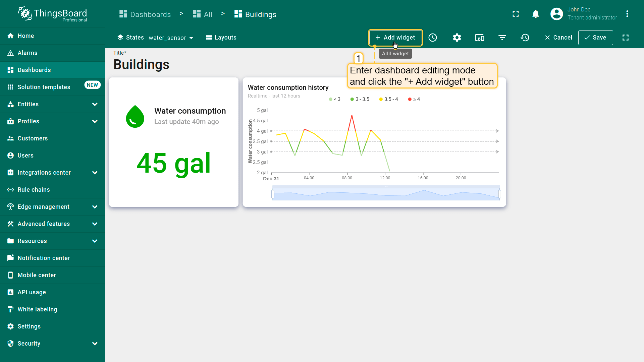Save the dashboard changes
The width and height of the screenshot is (644, 362).
tap(595, 38)
